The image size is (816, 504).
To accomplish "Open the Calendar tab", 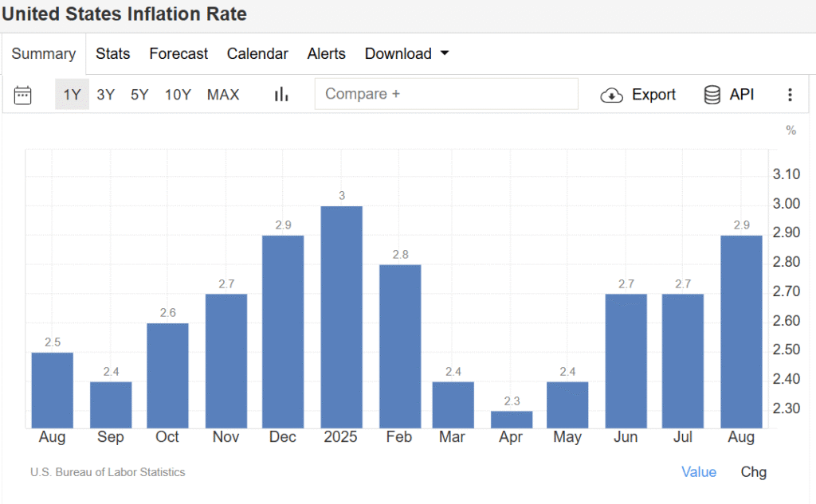I will pyautogui.click(x=257, y=54).
